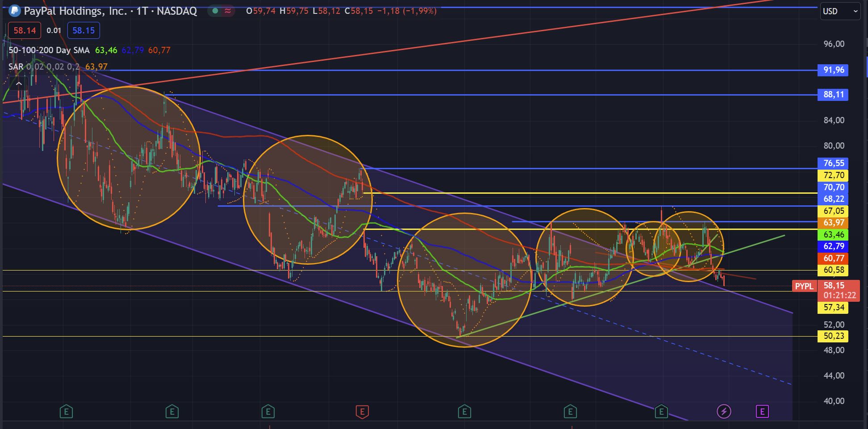Viewport: 868px width, 429px height.
Task: Click the high price value H59,75
Action: (294, 11)
